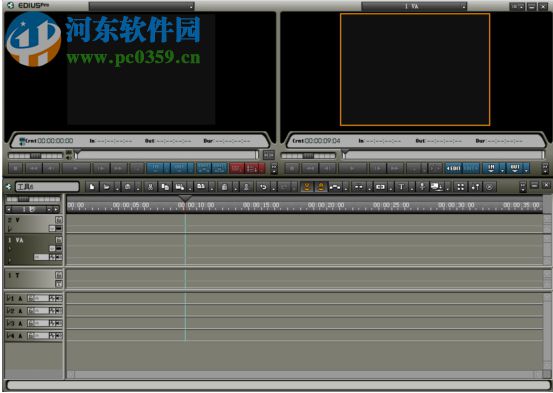Open a project with the folder icon
Viewport: 553px width, 393px height.
(107, 187)
